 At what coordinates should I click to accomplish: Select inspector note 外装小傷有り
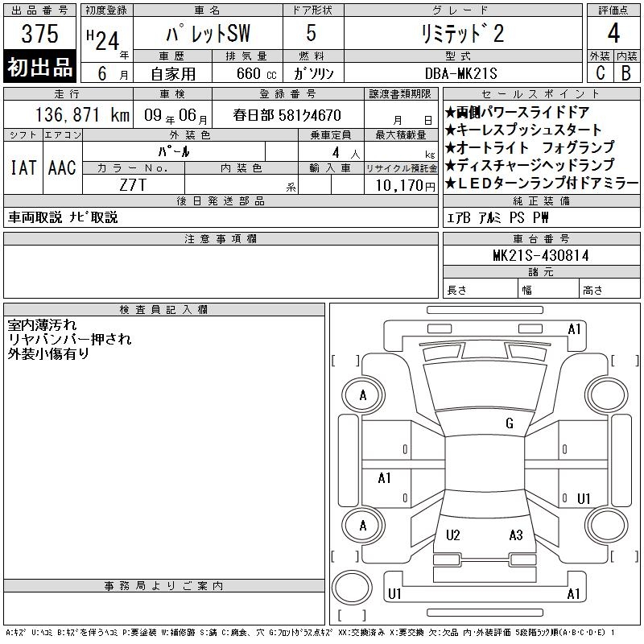(48, 353)
